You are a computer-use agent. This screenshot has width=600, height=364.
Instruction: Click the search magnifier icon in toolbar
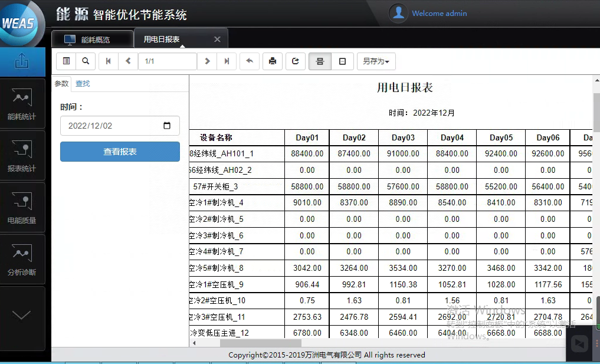click(x=86, y=61)
